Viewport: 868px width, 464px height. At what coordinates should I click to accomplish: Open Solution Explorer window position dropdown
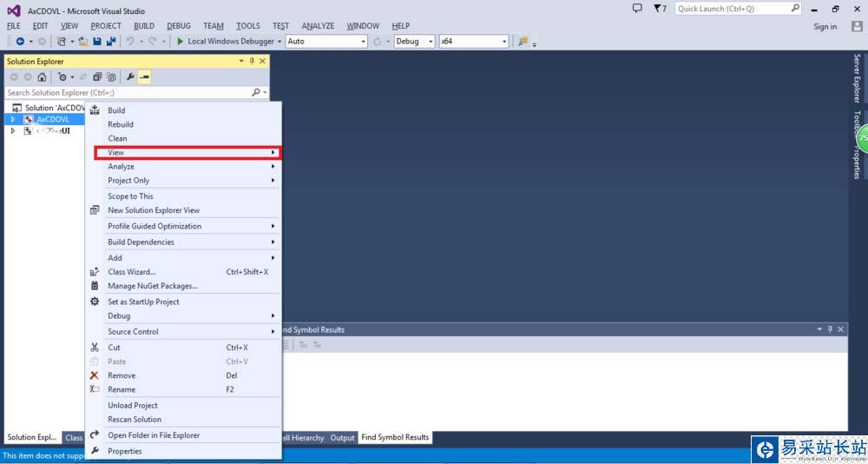241,61
